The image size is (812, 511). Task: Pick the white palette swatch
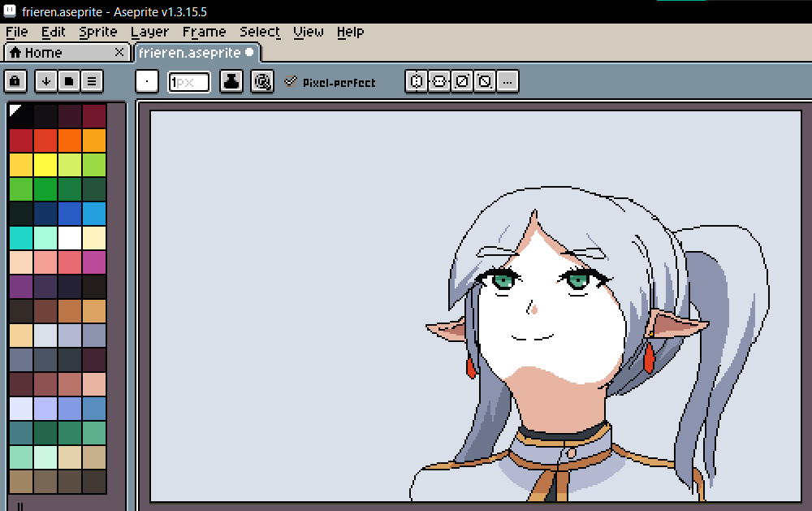coord(69,238)
